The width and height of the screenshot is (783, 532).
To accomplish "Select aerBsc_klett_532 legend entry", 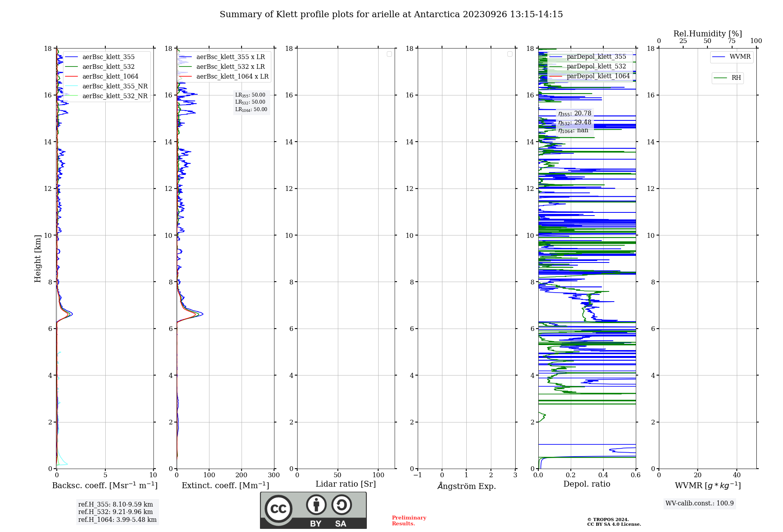I will pos(106,67).
